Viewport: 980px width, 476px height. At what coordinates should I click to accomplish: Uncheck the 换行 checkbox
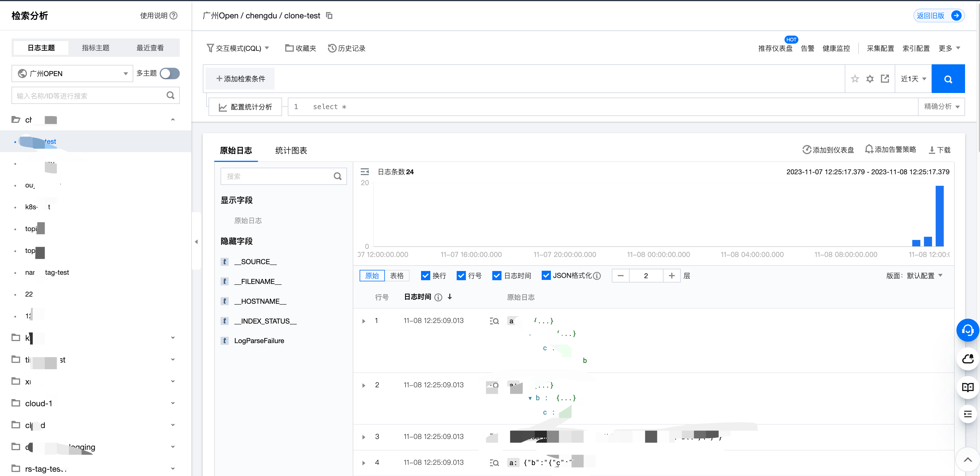(425, 276)
